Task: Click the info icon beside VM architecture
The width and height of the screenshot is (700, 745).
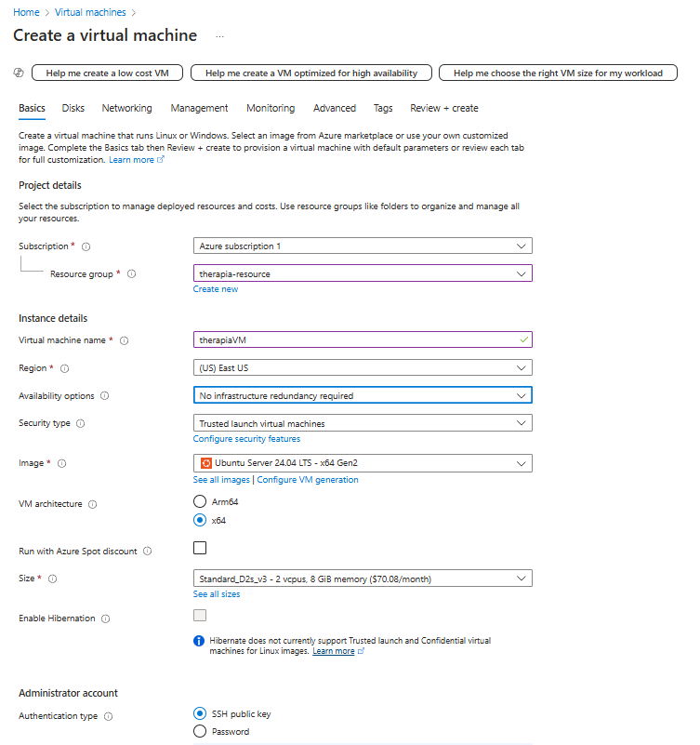Action: coord(93,504)
